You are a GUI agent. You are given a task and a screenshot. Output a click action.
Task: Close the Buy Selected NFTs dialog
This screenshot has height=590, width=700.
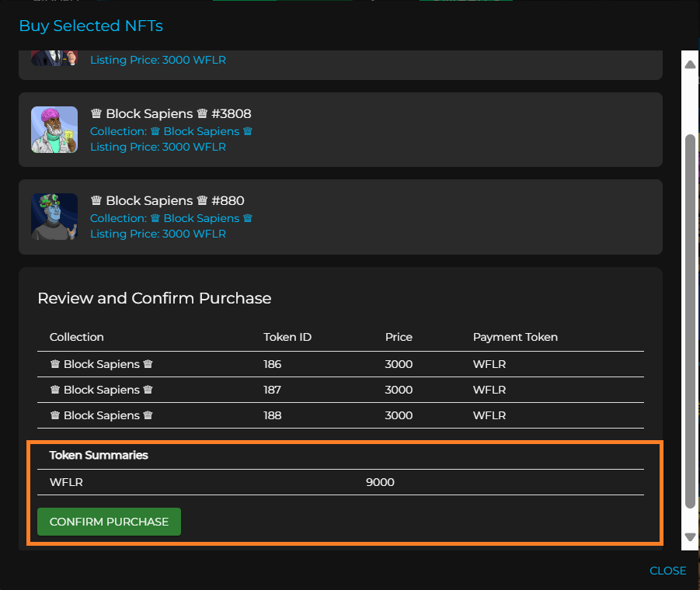tap(667, 571)
